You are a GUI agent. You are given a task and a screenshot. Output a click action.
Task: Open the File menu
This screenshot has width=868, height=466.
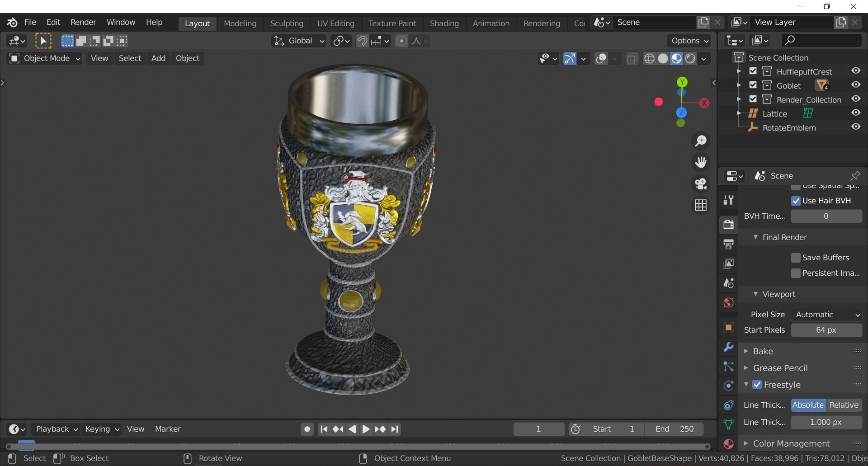(x=30, y=22)
